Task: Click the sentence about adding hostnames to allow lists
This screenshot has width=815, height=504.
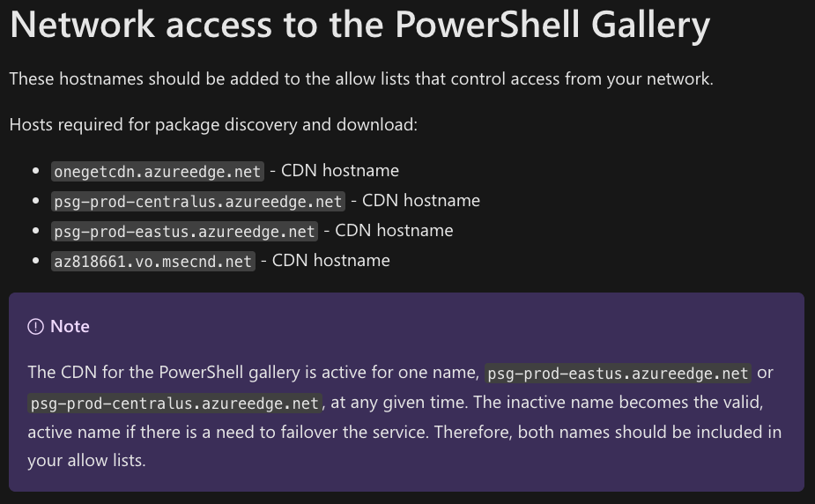Action: [x=361, y=79]
